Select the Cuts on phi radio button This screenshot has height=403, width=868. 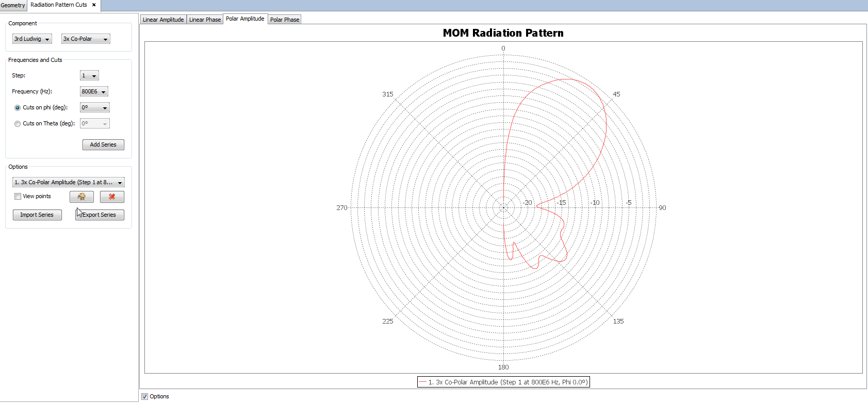click(x=18, y=108)
